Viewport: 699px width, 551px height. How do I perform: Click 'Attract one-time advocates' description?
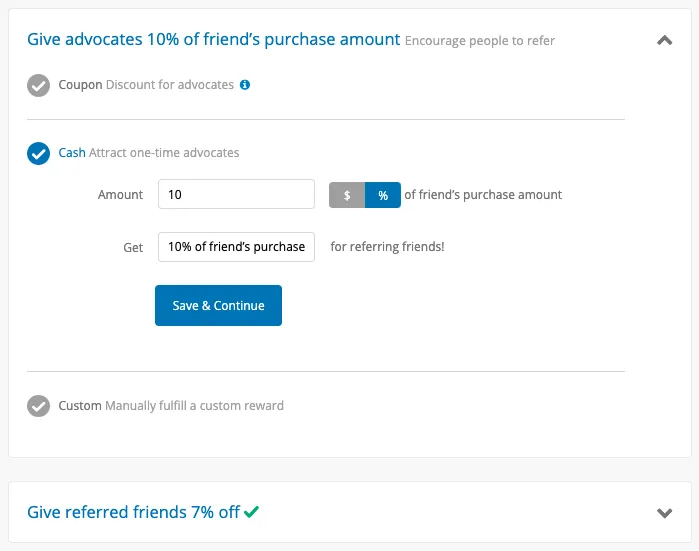pos(164,152)
